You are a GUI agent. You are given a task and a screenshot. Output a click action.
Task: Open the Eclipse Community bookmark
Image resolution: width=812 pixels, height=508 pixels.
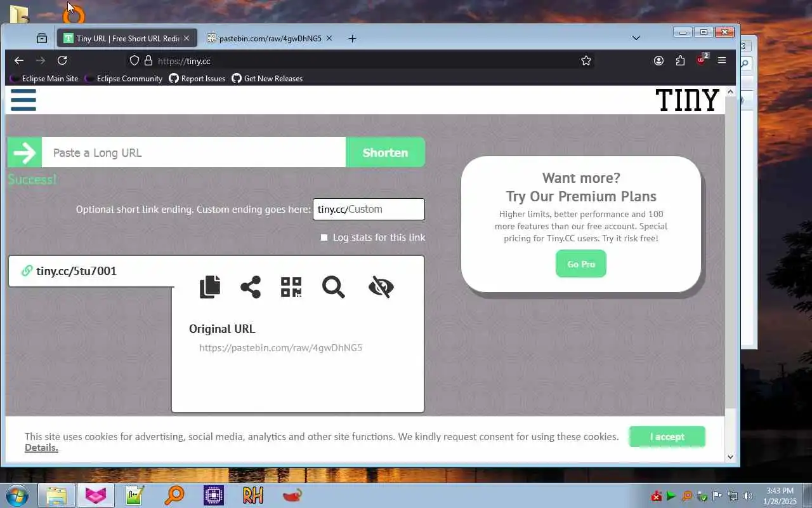(124, 79)
